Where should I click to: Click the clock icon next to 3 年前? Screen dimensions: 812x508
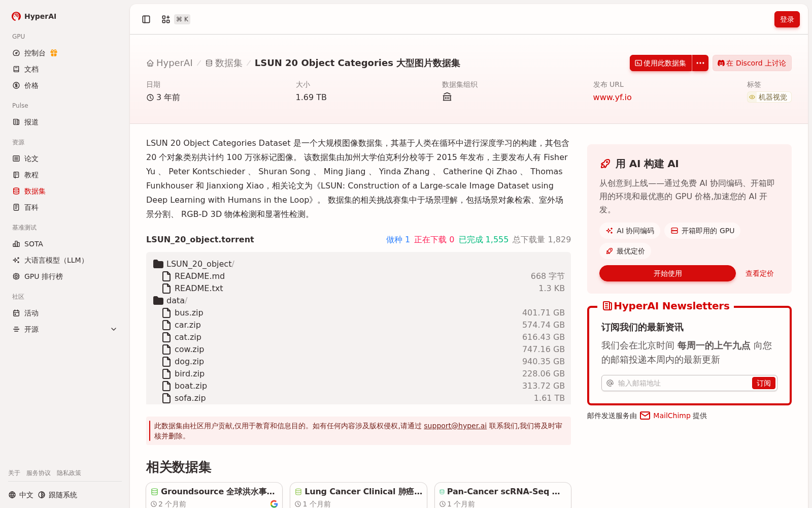[150, 98]
